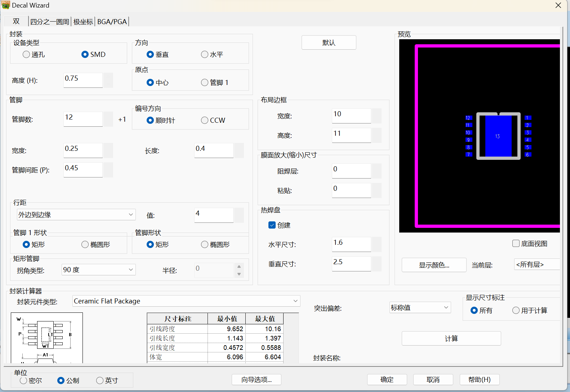Open 向导选项... settings
The image size is (570, 392).
pyautogui.click(x=257, y=379)
